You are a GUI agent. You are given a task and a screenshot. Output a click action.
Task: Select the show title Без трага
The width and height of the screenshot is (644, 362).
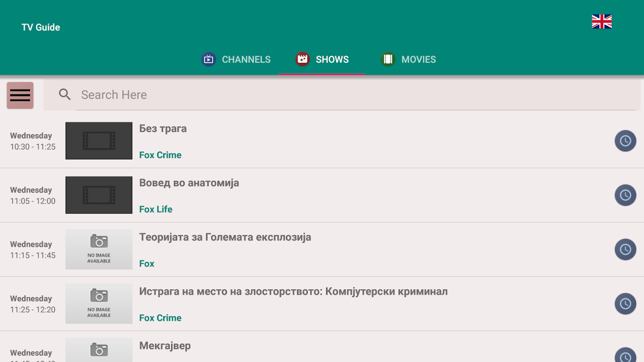[163, 129]
